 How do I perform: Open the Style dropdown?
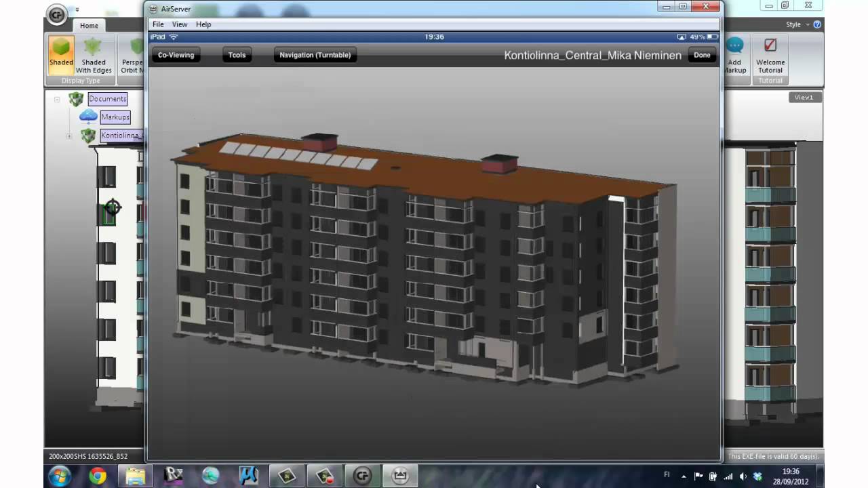pyautogui.click(x=797, y=24)
